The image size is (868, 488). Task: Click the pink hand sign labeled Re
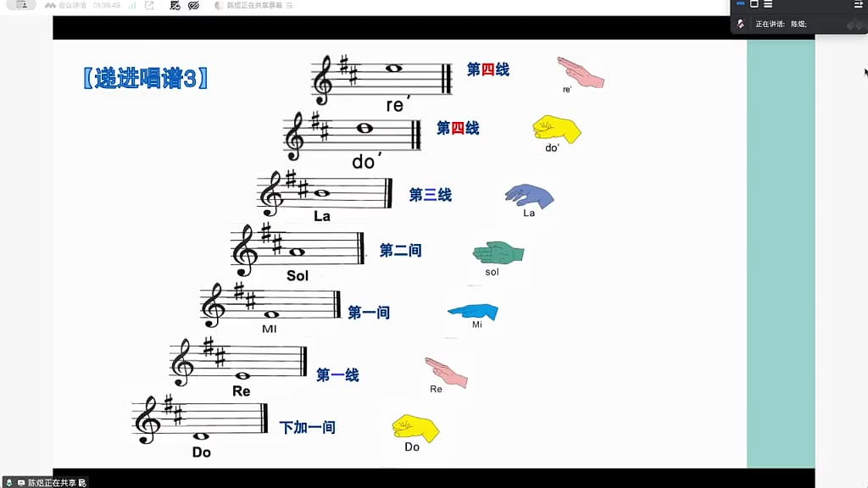(x=446, y=373)
